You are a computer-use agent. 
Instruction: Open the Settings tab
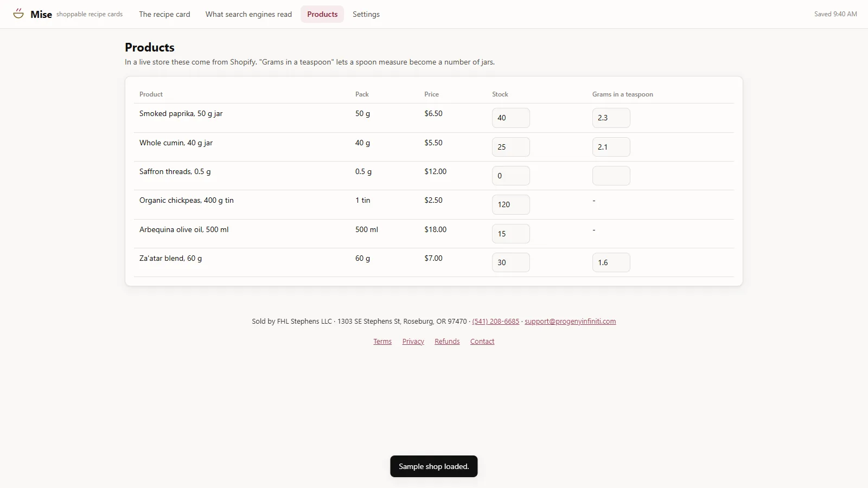(366, 14)
